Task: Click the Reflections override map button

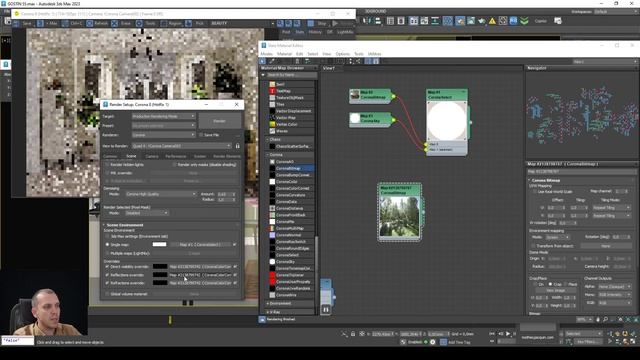Action: point(200,275)
